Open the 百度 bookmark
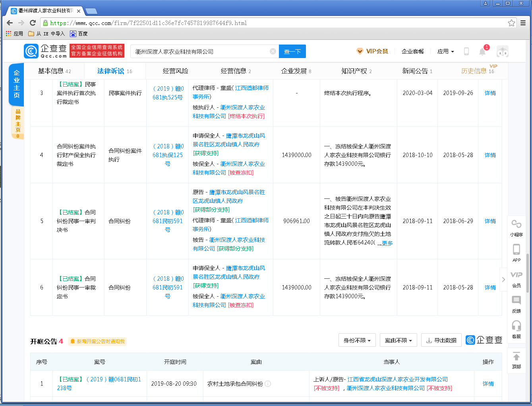The height and width of the screenshot is (406, 532). (x=79, y=34)
